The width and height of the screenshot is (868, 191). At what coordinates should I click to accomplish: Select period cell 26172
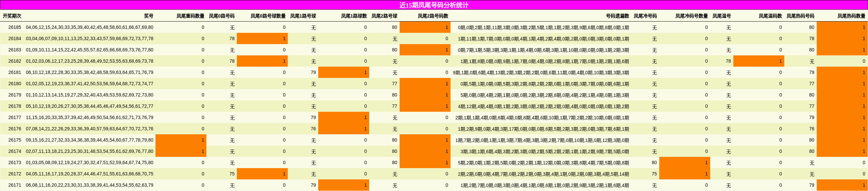[15, 174]
